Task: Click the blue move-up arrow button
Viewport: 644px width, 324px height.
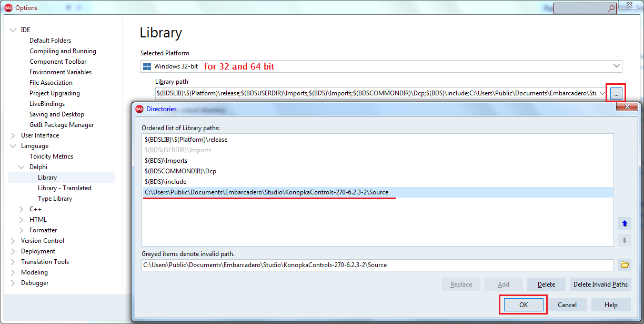Action: click(x=625, y=223)
